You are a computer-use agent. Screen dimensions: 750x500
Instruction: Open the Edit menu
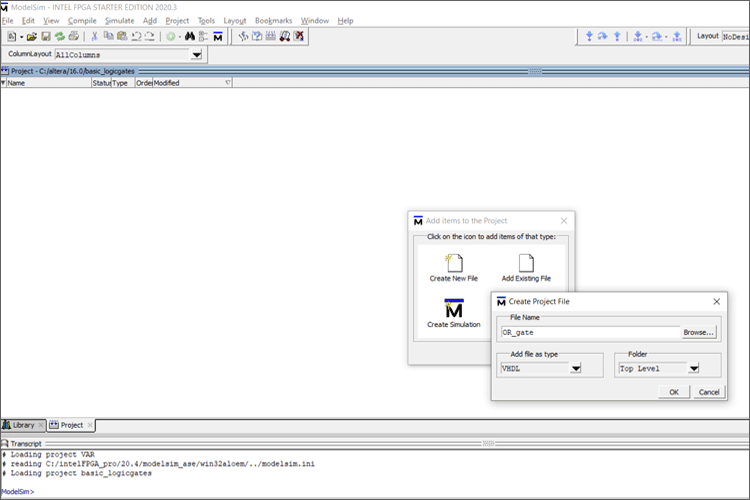[28, 21]
